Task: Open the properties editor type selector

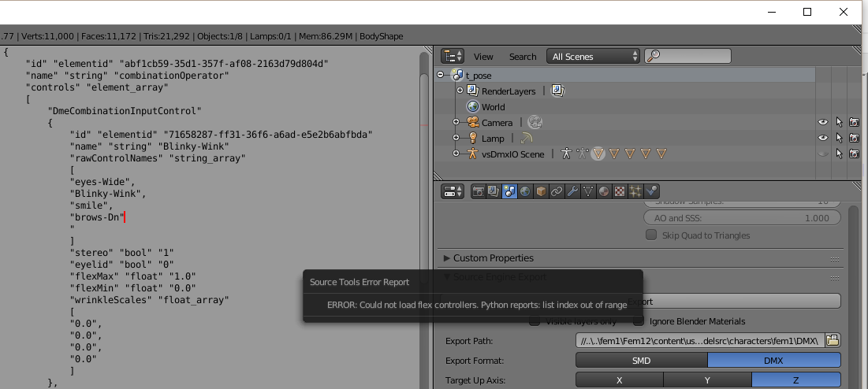Action: coord(453,191)
